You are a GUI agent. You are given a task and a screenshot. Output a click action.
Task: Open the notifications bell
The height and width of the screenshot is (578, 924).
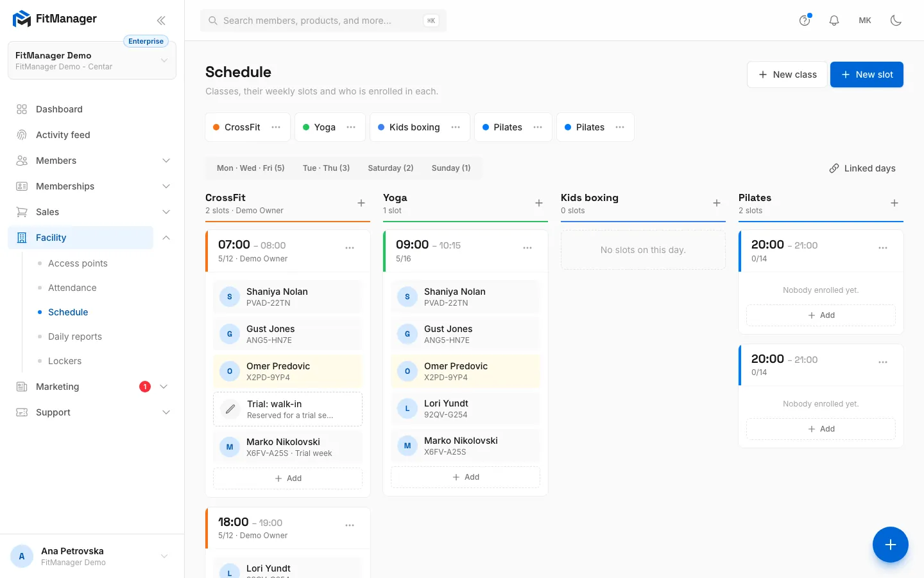834,21
